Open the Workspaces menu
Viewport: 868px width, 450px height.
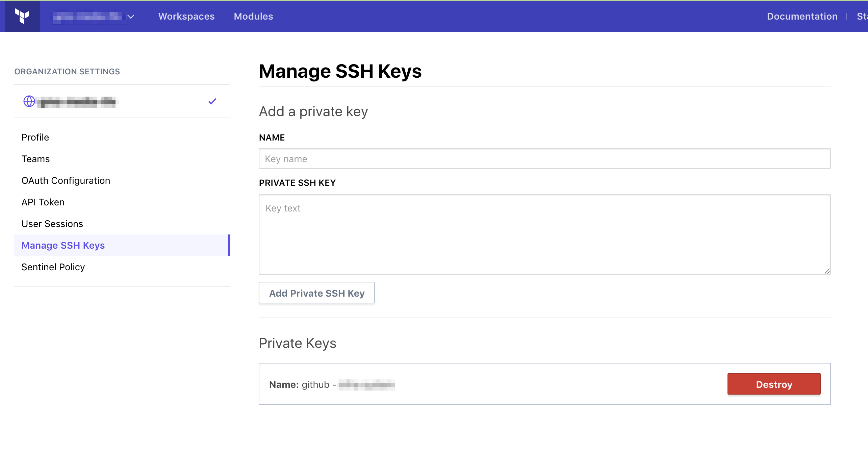coord(186,16)
